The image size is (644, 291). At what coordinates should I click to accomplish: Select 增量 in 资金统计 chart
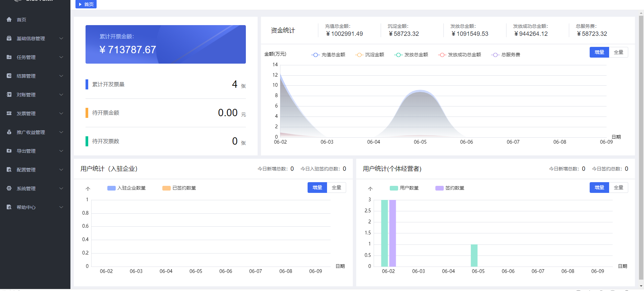tap(599, 52)
